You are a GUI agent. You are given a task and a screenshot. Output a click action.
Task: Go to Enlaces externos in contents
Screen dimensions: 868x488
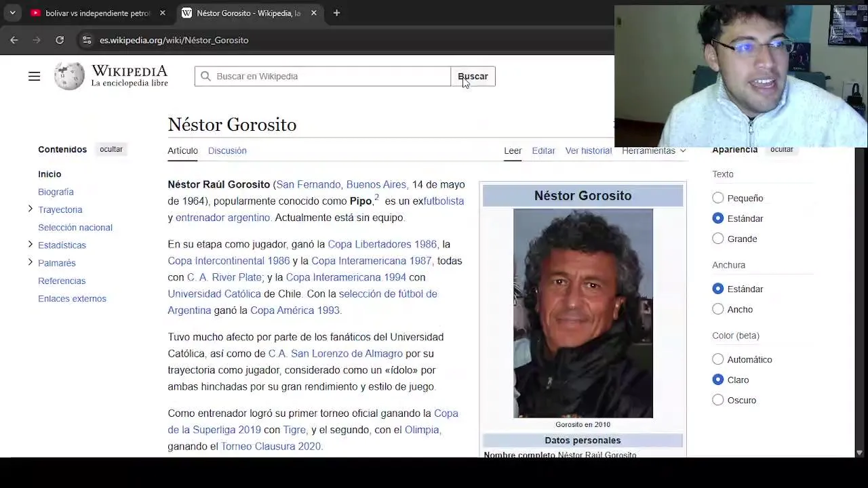[72, 298]
